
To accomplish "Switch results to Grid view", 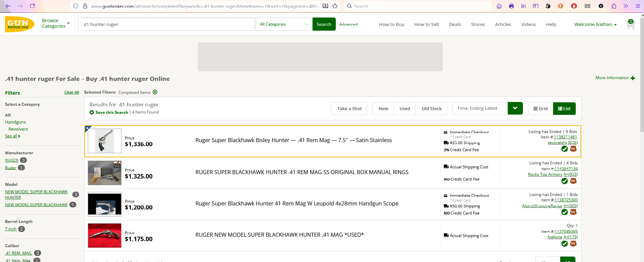I will (541, 108).
